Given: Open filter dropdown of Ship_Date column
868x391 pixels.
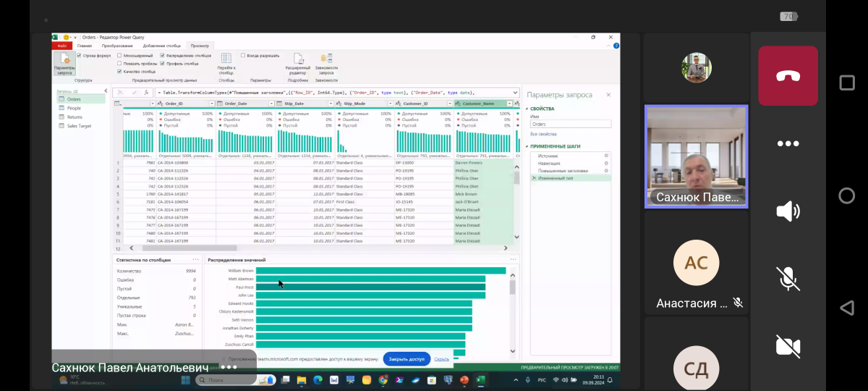Looking at the screenshot, I should click(x=330, y=104).
